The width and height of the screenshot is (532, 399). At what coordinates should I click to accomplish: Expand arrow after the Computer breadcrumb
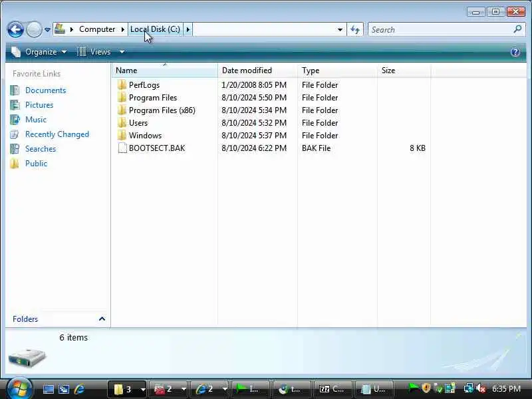point(122,29)
